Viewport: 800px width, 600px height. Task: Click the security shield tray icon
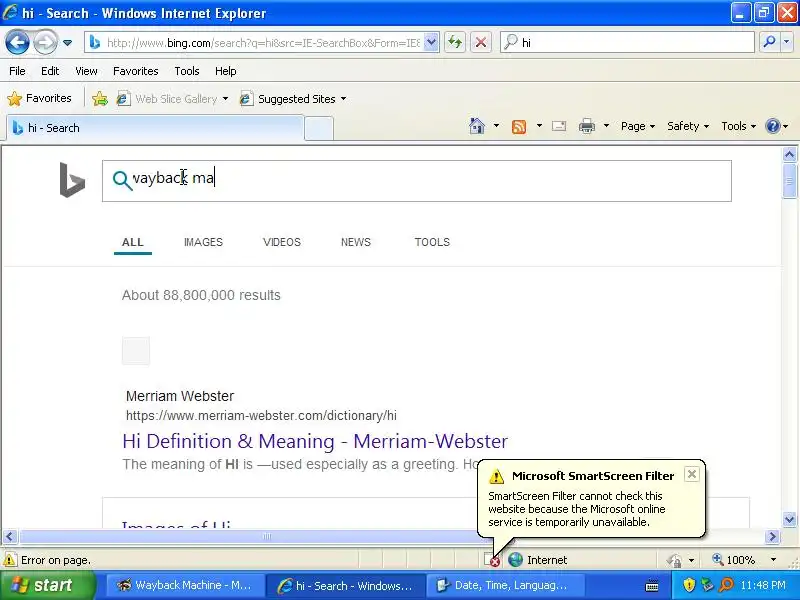point(689,585)
